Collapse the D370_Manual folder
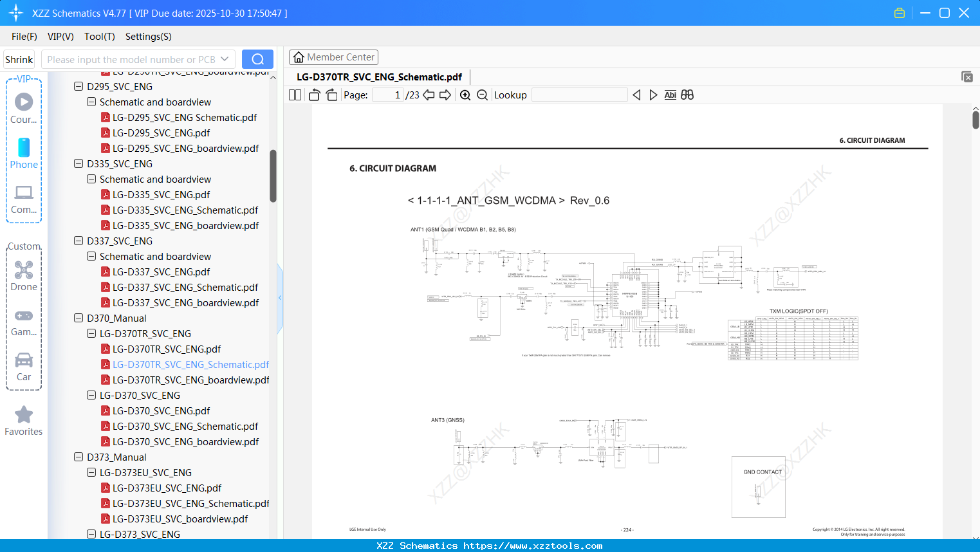The width and height of the screenshot is (980, 552). (x=78, y=318)
